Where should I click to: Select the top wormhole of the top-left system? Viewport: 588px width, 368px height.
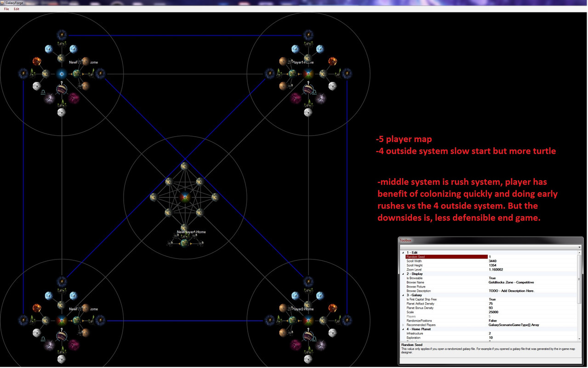62,34
